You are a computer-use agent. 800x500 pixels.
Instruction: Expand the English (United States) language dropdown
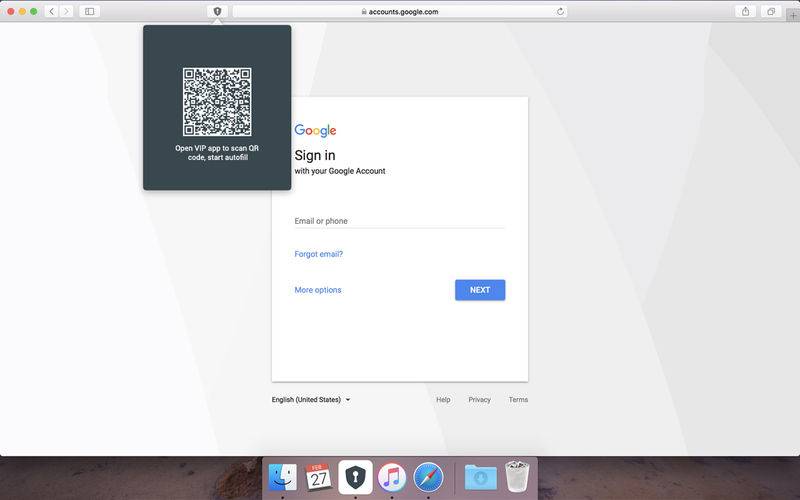(311, 399)
